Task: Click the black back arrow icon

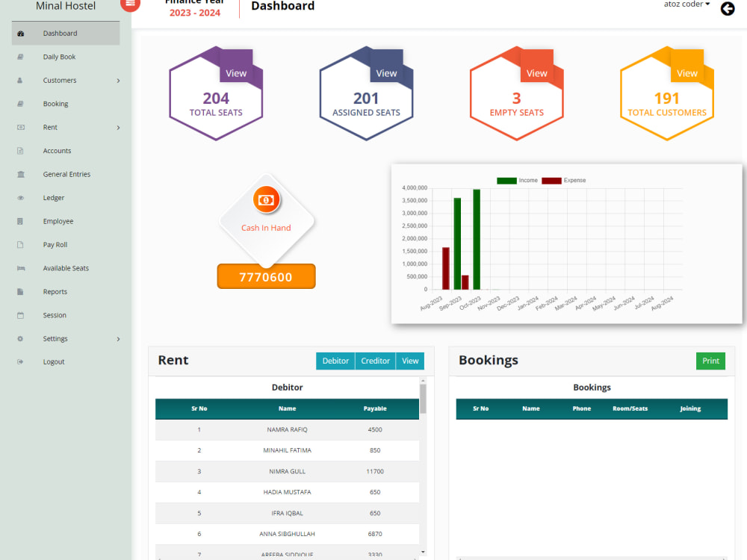Action: click(x=728, y=8)
